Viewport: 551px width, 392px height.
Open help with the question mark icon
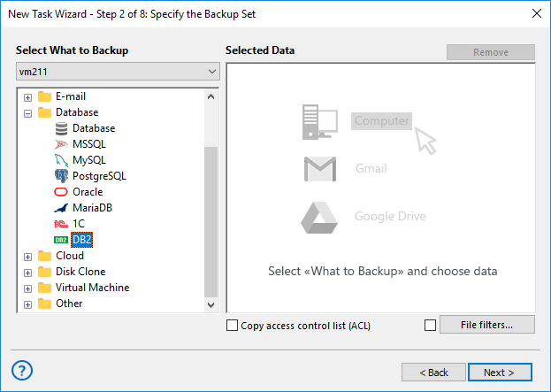click(22, 371)
